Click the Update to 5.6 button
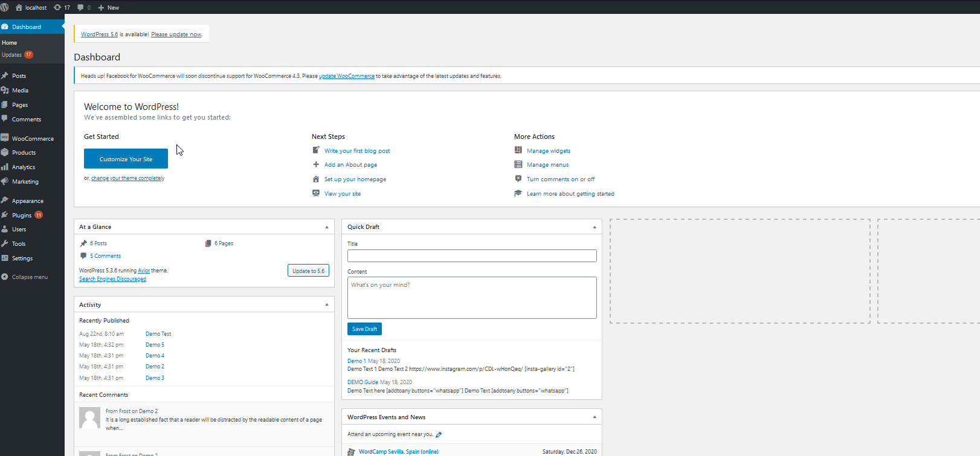Image resolution: width=980 pixels, height=456 pixels. pos(308,271)
